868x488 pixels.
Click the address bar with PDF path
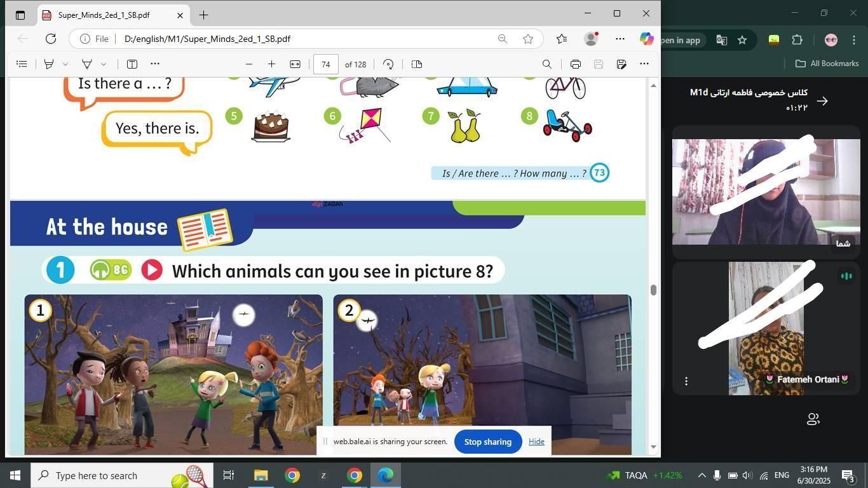305,39
